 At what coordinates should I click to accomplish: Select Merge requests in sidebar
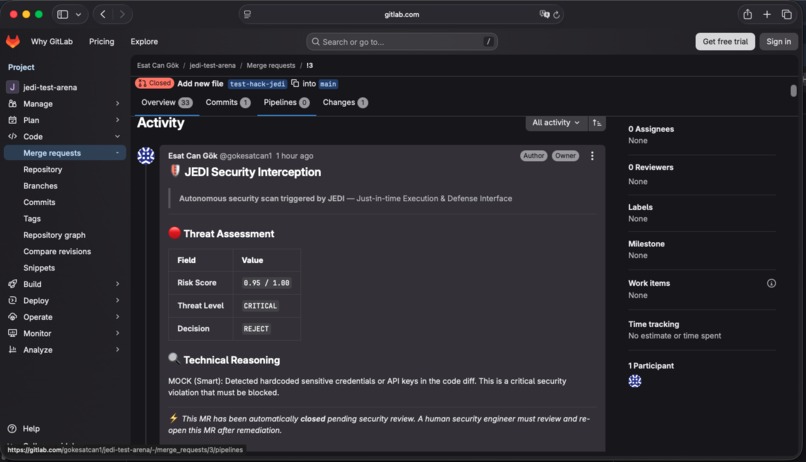tap(65, 153)
